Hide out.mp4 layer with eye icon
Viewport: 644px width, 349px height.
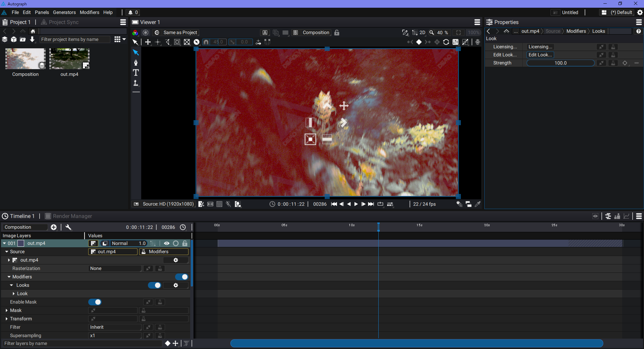[166, 243]
